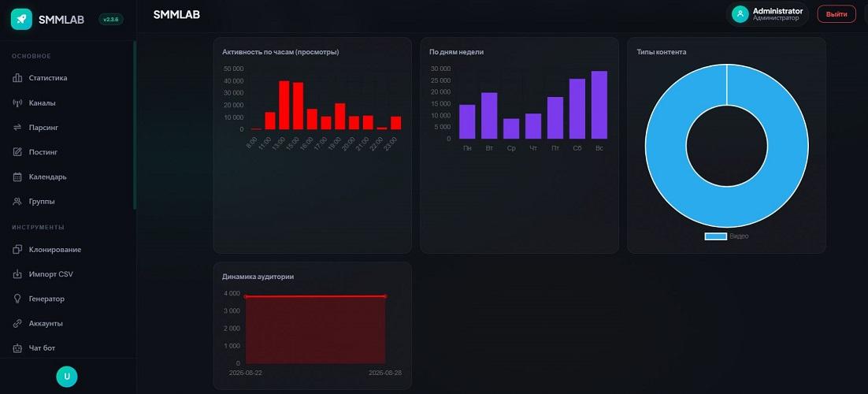The image size is (868, 394).
Task: Select the Вс bar in the weekday chart
Action: click(599, 105)
